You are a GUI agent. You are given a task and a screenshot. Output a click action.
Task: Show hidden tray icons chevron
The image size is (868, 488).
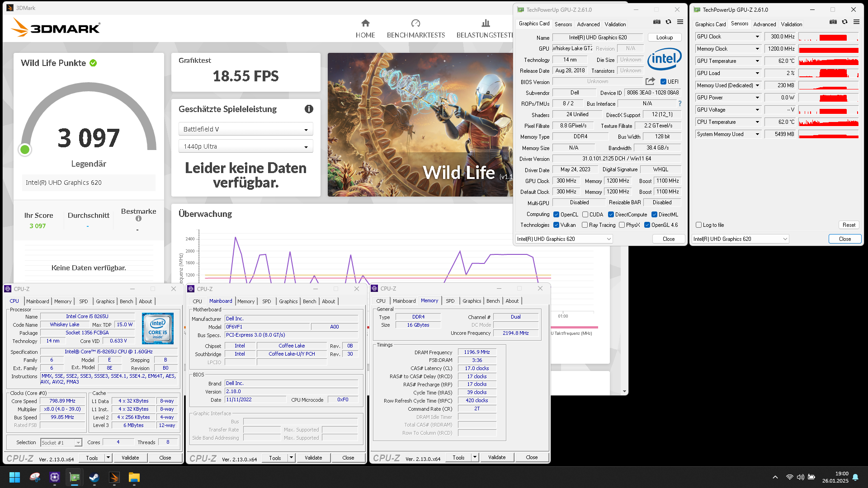coord(775,477)
